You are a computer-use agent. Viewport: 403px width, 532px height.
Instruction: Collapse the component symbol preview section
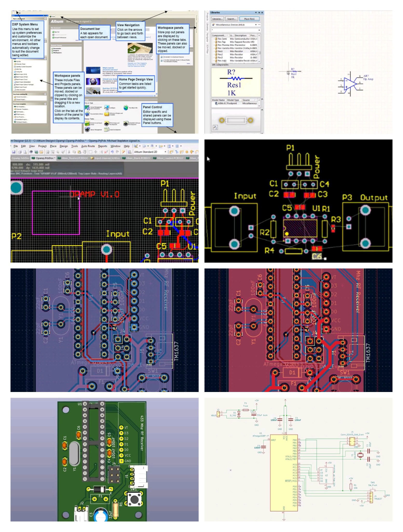[x=262, y=69]
